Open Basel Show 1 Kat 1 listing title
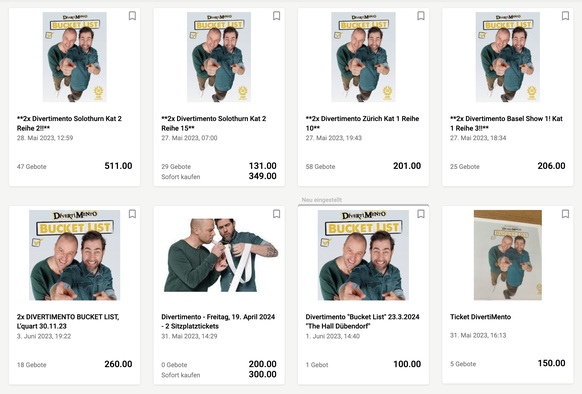The width and height of the screenshot is (582, 394). click(506, 123)
